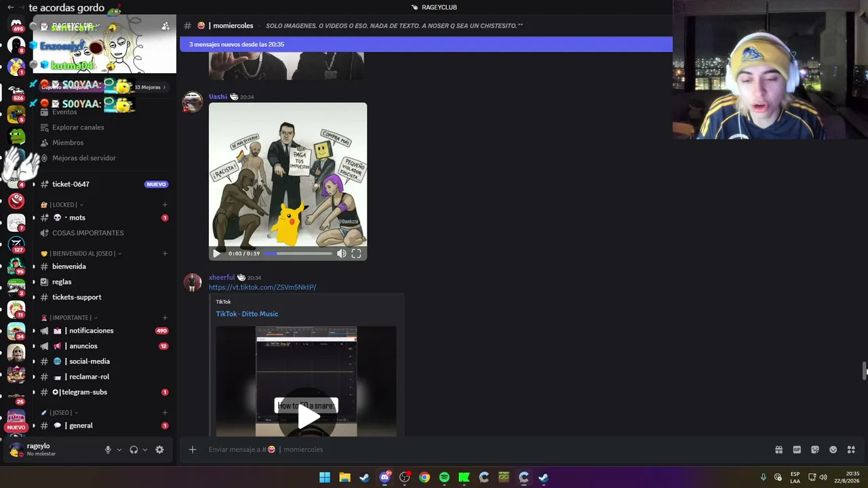This screenshot has width=868, height=488.
Task: Open the sticker picker
Action: [815, 449]
